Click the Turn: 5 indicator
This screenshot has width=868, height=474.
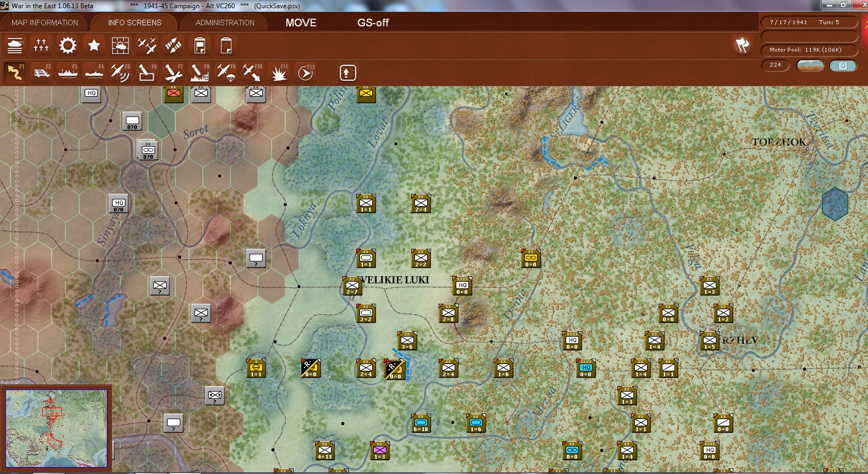coord(829,23)
